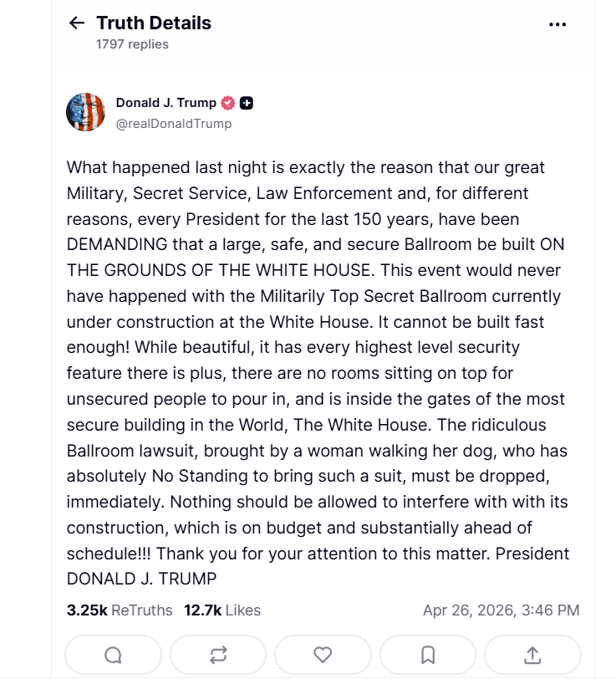Viewport: 616px width, 679px height.
Task: View the 3.25k ReTruths list
Action: tap(120, 610)
